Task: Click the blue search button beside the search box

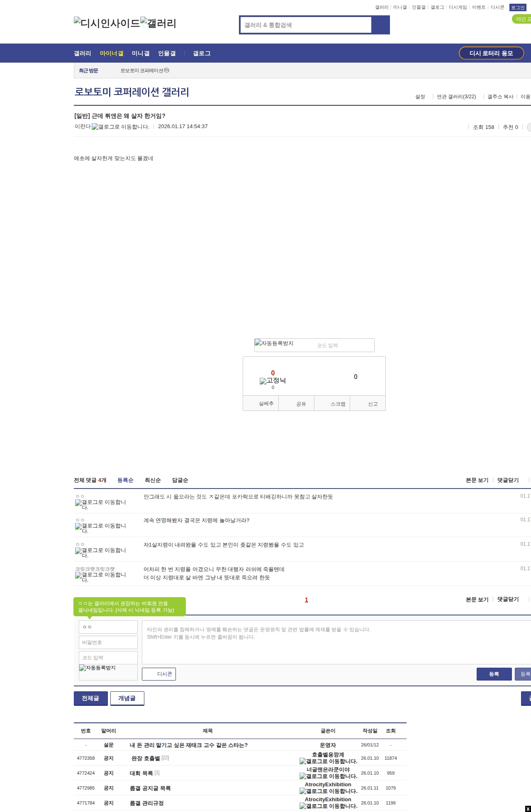Action: (380, 25)
